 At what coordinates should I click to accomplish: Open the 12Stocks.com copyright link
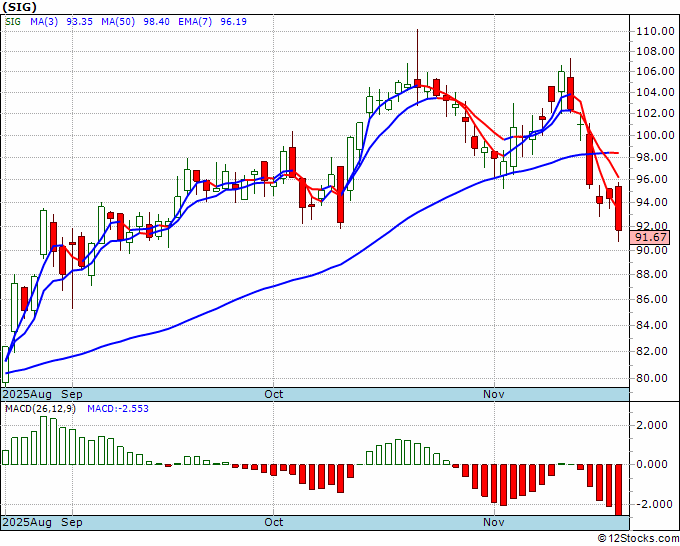638,538
